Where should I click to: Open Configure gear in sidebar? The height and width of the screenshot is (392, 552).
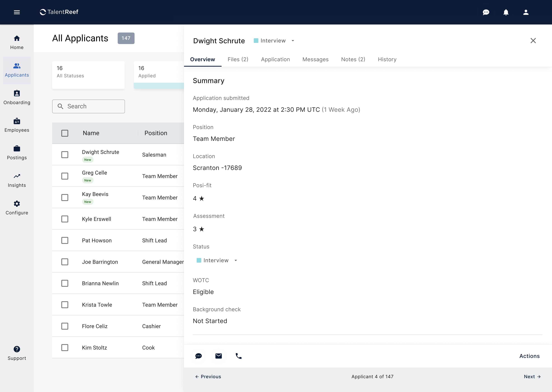(17, 208)
